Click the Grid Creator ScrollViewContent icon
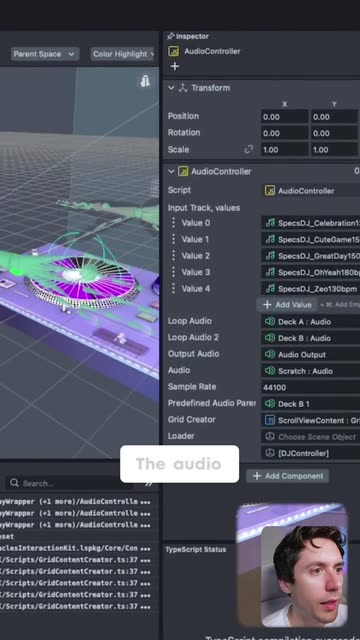The height and width of the screenshot is (640, 360). tap(270, 420)
